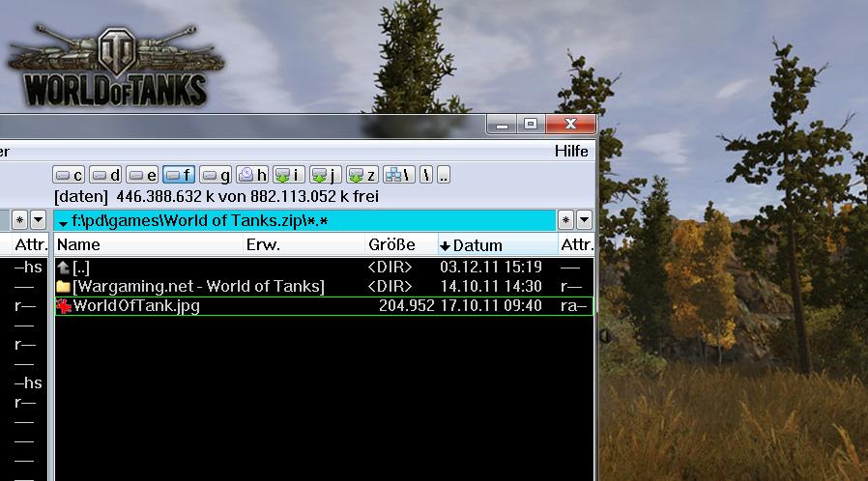Minimize the file manager window

point(502,124)
